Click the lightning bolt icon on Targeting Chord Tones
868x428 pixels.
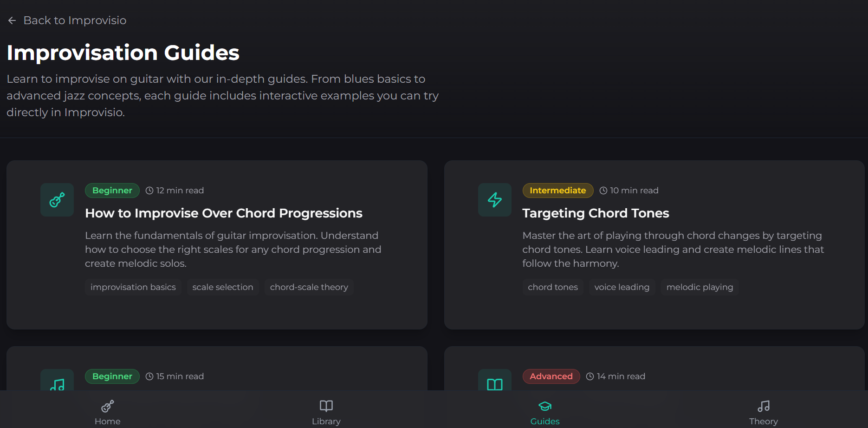pyautogui.click(x=494, y=199)
